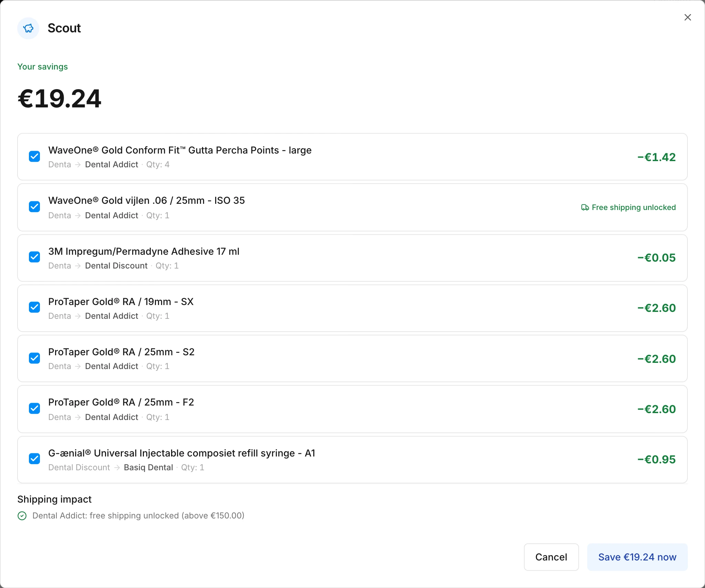
Task: Click the −€0.05 savings amount
Action: click(656, 258)
